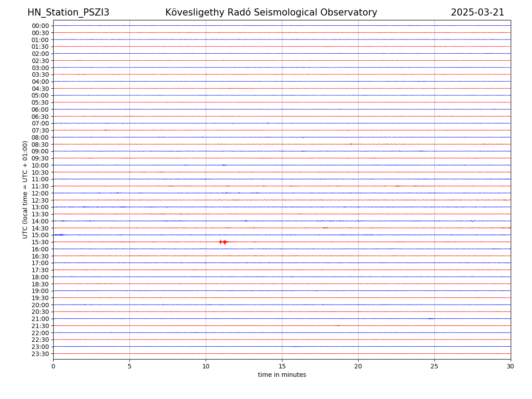Image resolution: width=532 pixels, height=399 pixels.
Task: Click the x-axis tick label 5
Action: 129,366
